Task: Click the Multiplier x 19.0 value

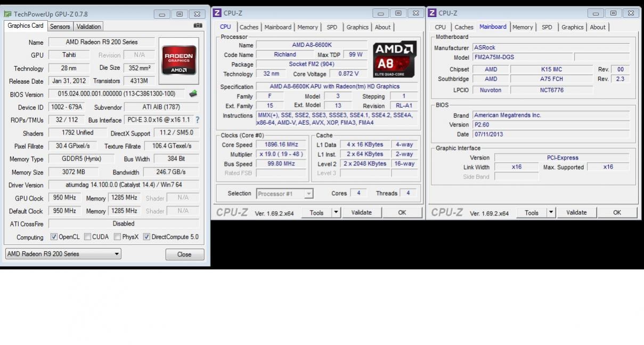Action: point(281,154)
